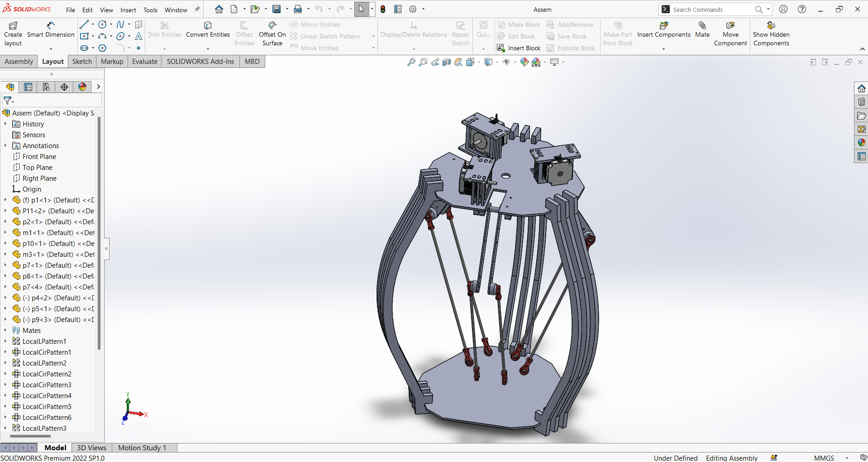Click Insert Components icon
The width and height of the screenshot is (868, 462).
pyautogui.click(x=664, y=25)
